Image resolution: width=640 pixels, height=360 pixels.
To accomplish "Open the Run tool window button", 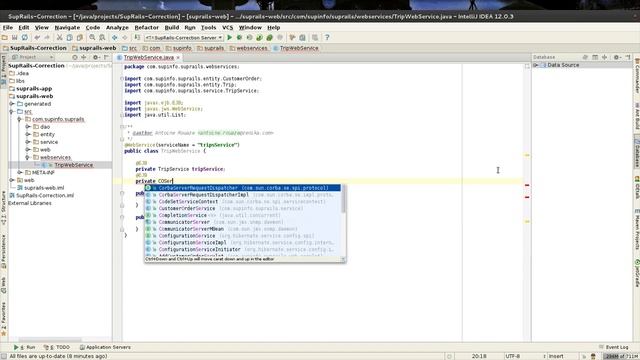I will (24, 347).
